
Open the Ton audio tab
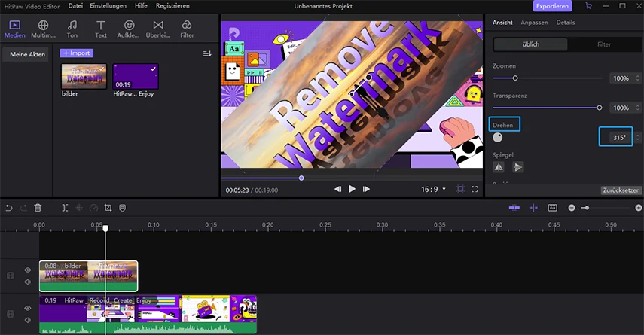(72, 29)
